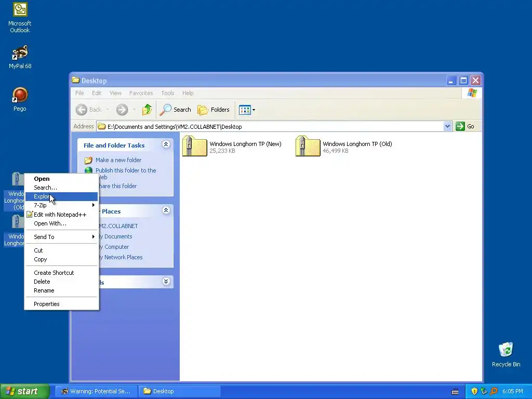Click the Desktop window title folder icon
Viewport: 532px width, 399px height.
[76, 81]
